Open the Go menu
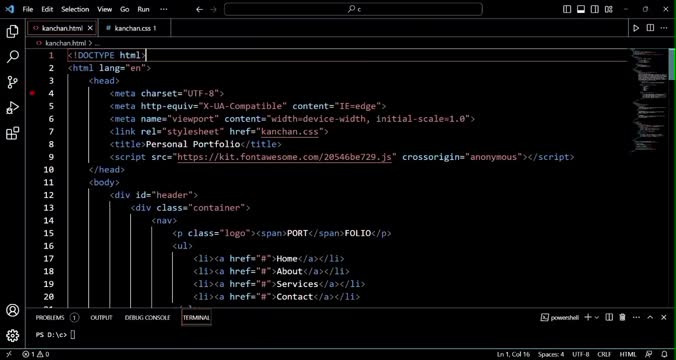Viewport: 676px width, 360px height. [125, 9]
